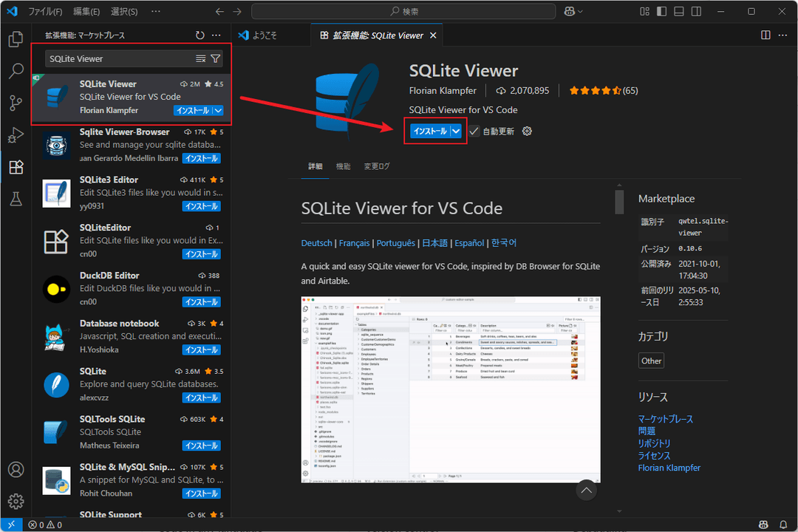Open the Explorer view
Screen dimensions: 798x532
point(16,38)
